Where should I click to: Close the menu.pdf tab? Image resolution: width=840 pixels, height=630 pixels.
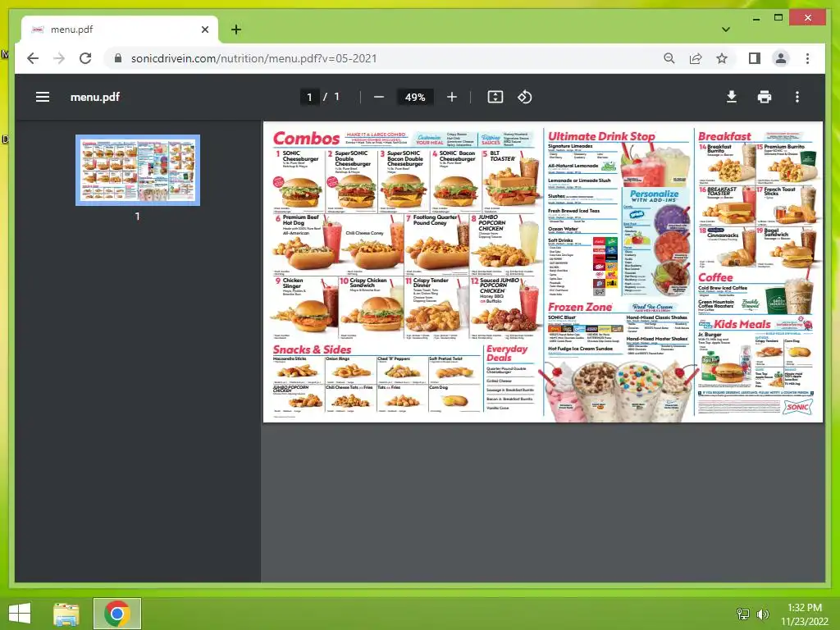[x=204, y=30]
